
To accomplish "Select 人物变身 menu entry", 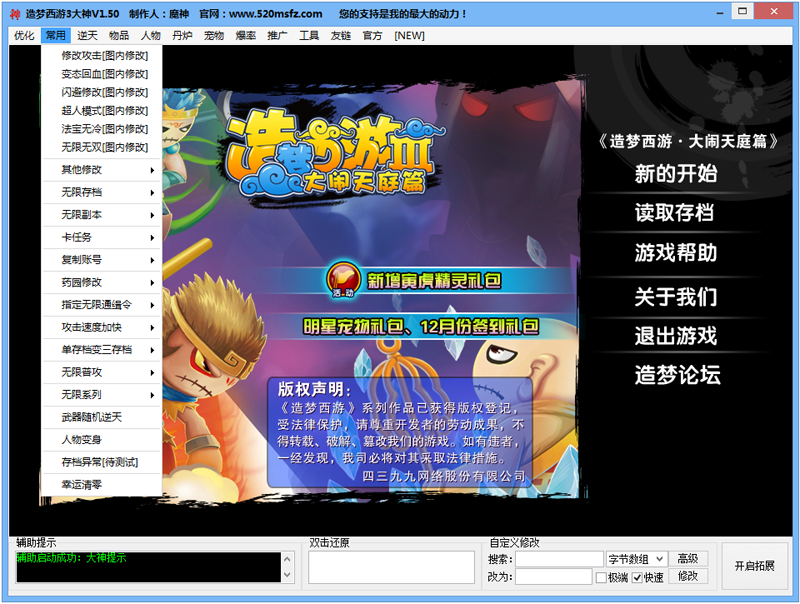I will pos(102,439).
